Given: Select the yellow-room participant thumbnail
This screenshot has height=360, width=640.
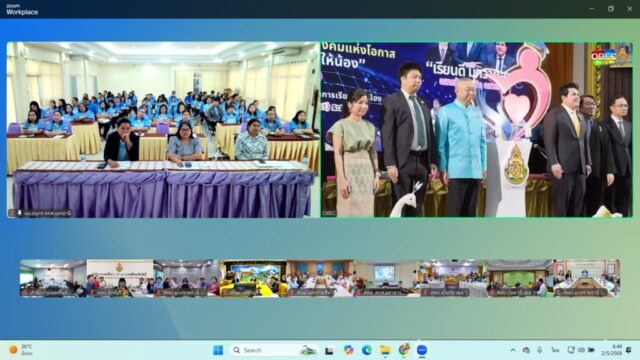Looking at the screenshot, I should coord(253,278).
